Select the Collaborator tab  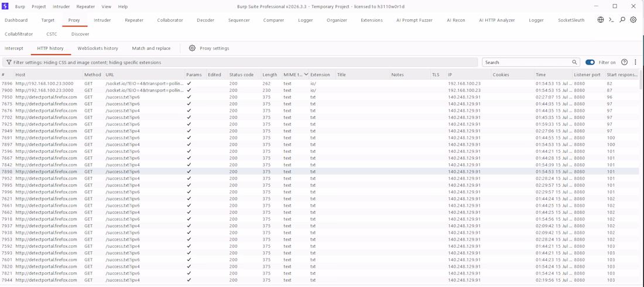click(170, 20)
